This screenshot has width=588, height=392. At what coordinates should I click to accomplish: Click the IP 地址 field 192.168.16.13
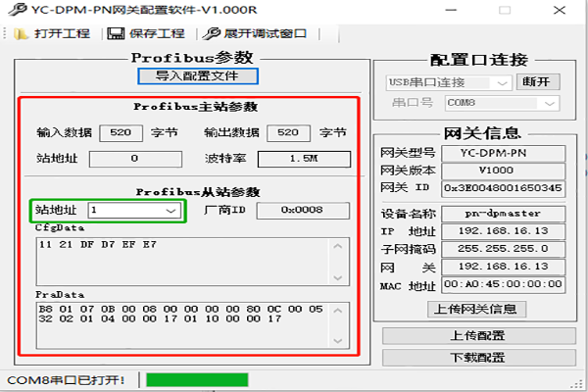(x=504, y=231)
